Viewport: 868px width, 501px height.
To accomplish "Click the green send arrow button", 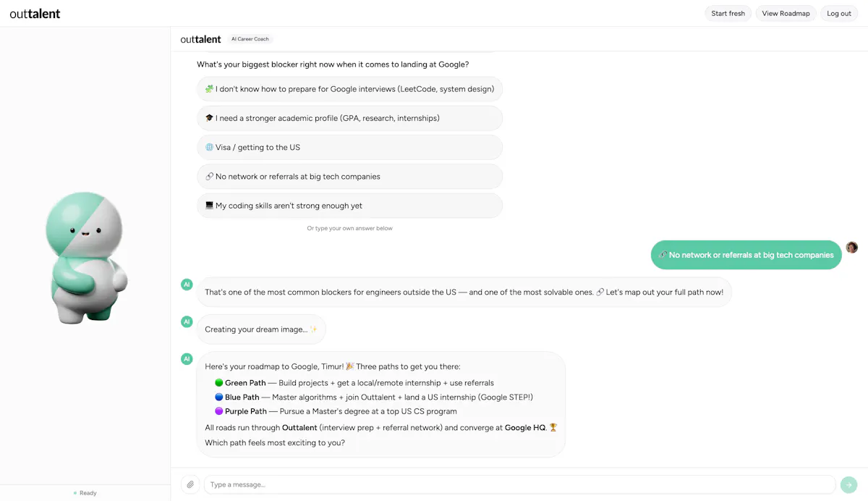I will 848,484.
